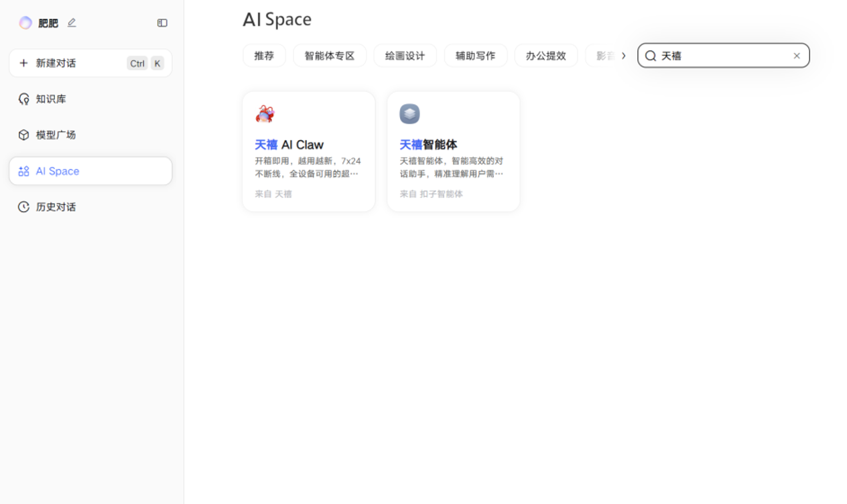Open 历史对话 from the sidebar
Screen dimensions: 847x504
click(56, 207)
